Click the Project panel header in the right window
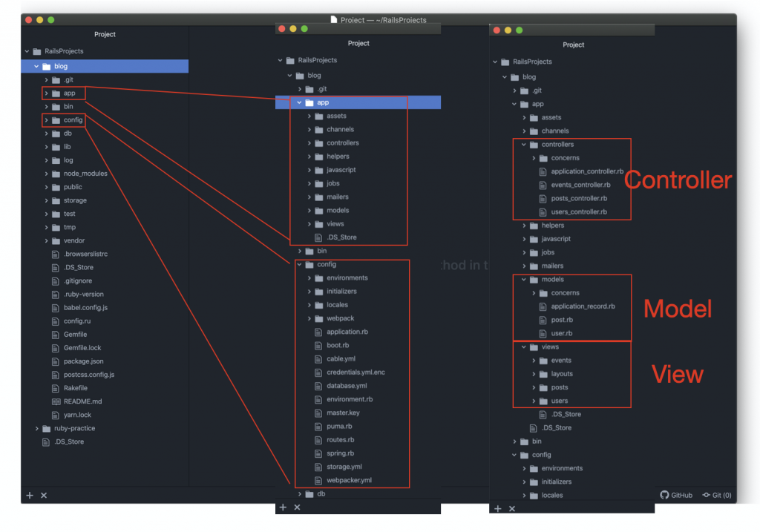Image resolution: width=760 pixels, height=532 pixels. [574, 45]
